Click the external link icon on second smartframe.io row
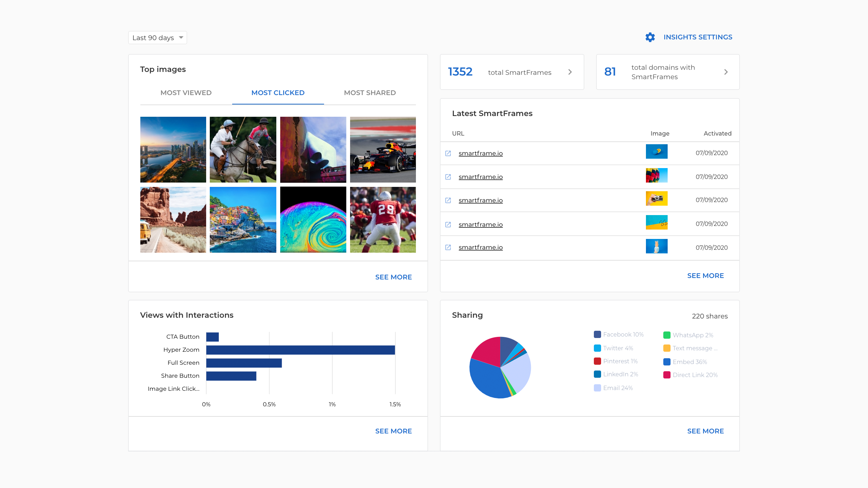This screenshot has height=488, width=868. pos(448,176)
